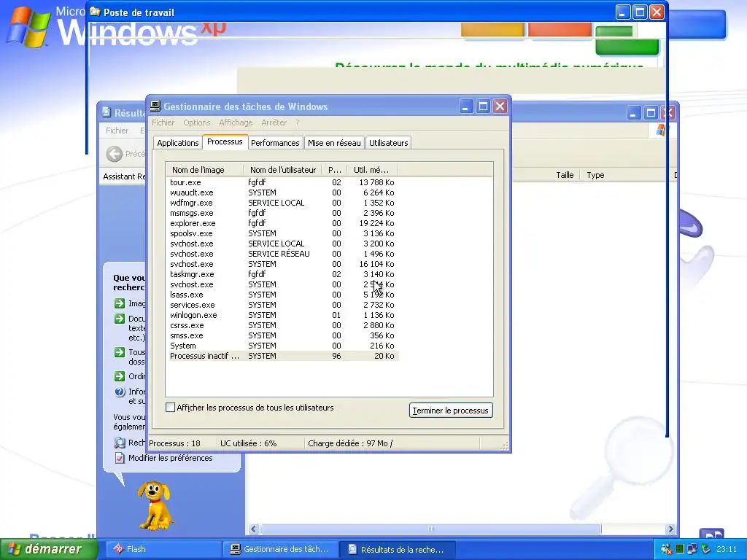Screen dimensions: 747x560
Task: Select the wdfmgr.exe process
Action: pyautogui.click(x=283, y=203)
